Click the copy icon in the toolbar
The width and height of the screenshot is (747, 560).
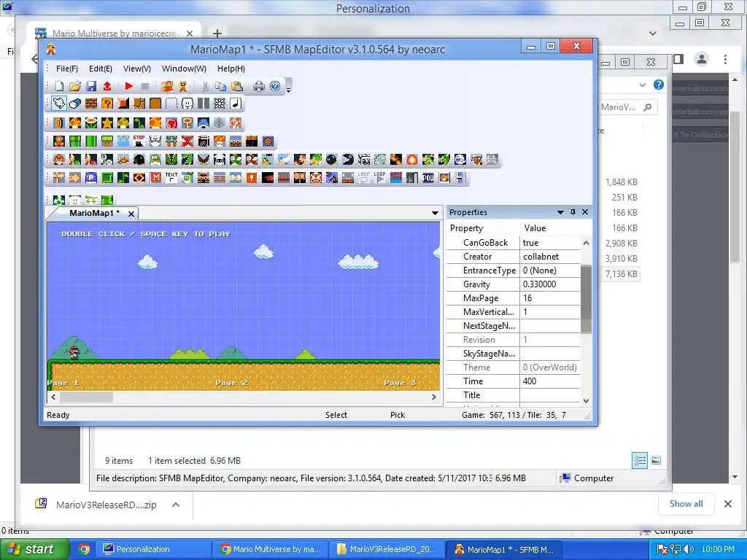(x=220, y=86)
